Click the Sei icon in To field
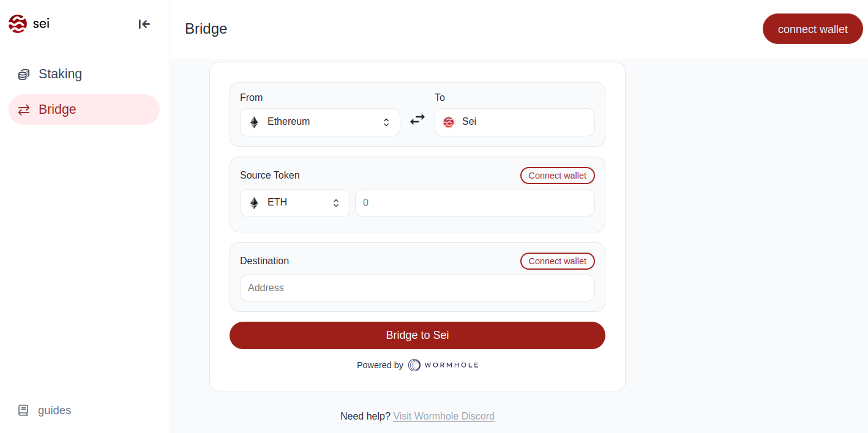 449,122
